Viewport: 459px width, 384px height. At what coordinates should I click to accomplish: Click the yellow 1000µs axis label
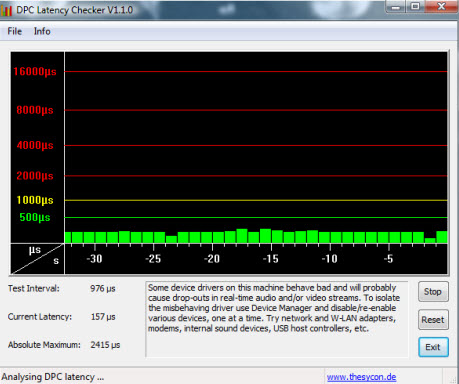click(x=35, y=200)
